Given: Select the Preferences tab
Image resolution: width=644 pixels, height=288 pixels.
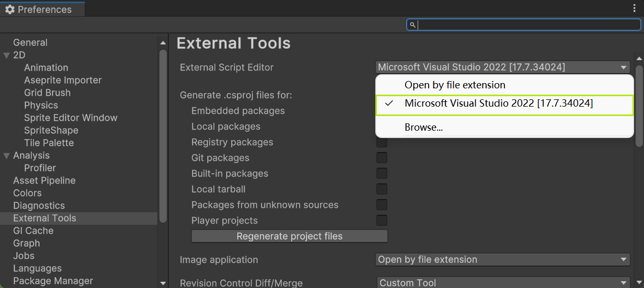Looking at the screenshot, I should click(x=42, y=9).
